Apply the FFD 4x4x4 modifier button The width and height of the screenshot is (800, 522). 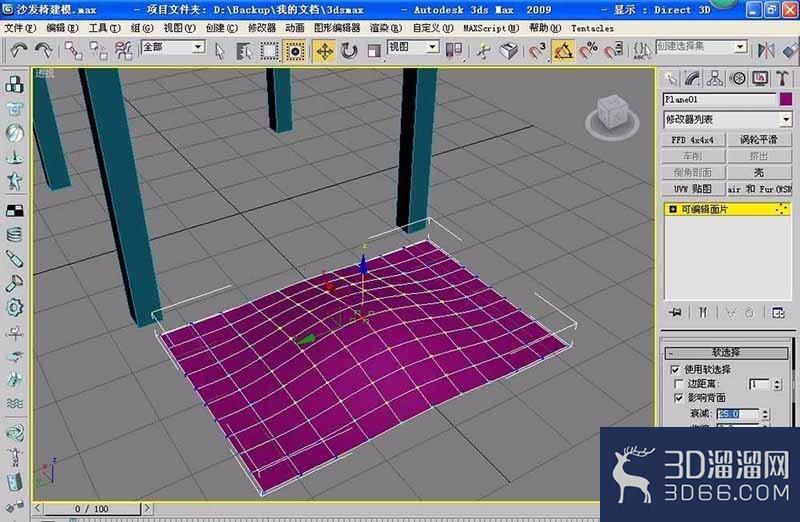[692, 139]
